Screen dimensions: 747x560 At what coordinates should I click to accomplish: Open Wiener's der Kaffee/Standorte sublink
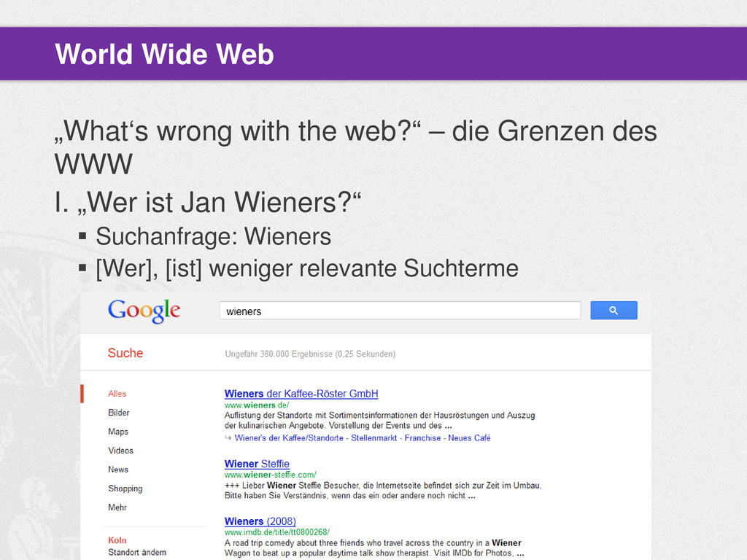point(289,438)
